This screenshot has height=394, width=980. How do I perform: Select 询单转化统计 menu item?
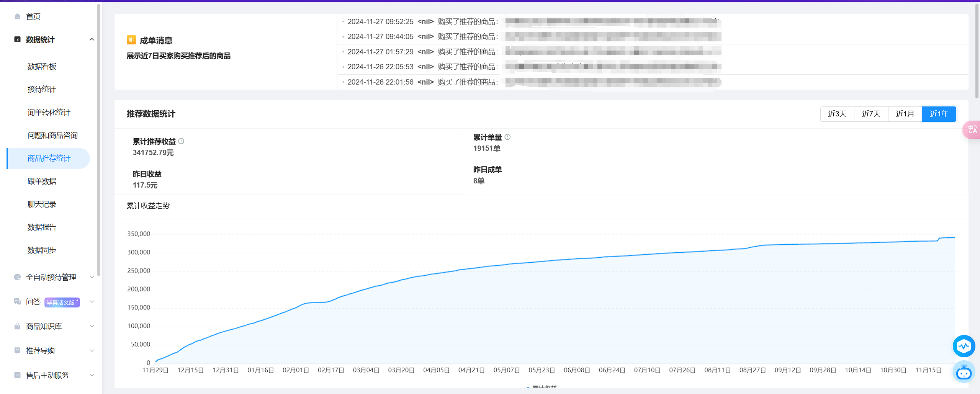pos(49,112)
